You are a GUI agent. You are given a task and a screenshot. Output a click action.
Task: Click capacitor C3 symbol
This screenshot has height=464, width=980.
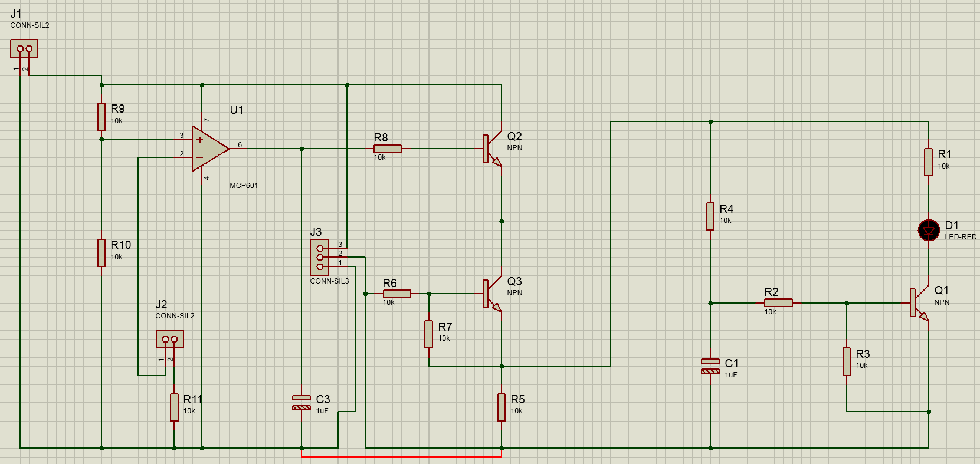tap(301, 403)
